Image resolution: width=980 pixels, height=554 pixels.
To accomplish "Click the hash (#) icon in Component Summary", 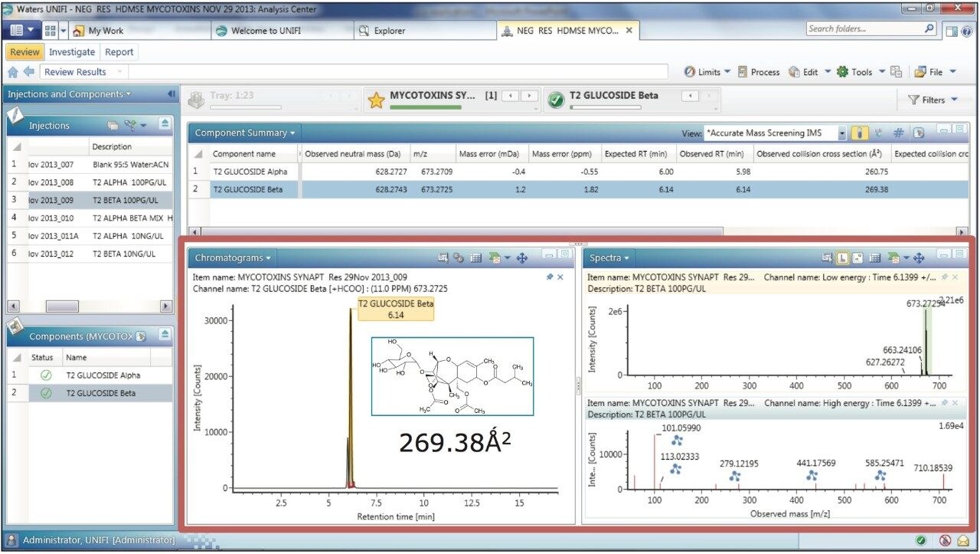I will (x=899, y=133).
